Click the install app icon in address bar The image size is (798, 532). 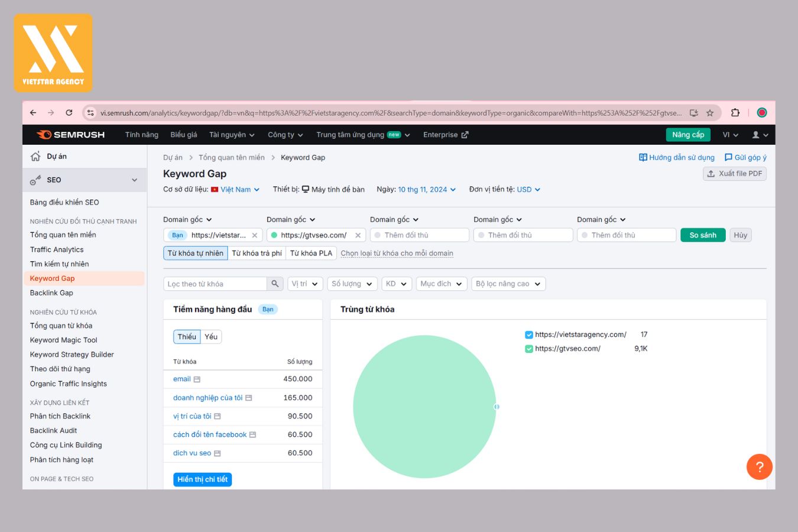(694, 113)
